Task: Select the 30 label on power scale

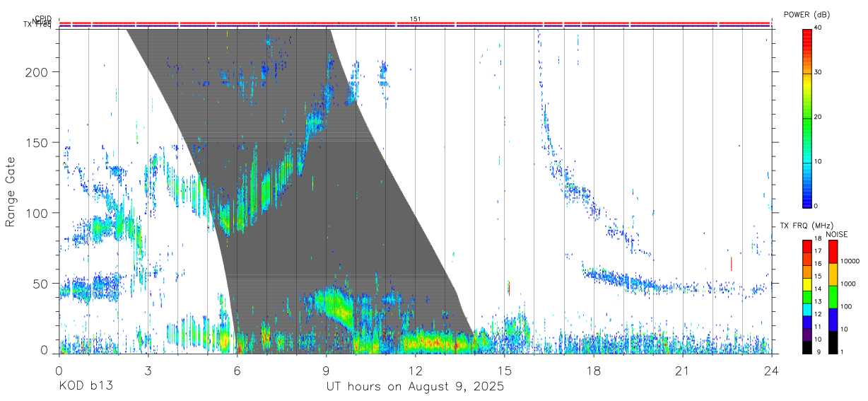Action: pos(819,73)
